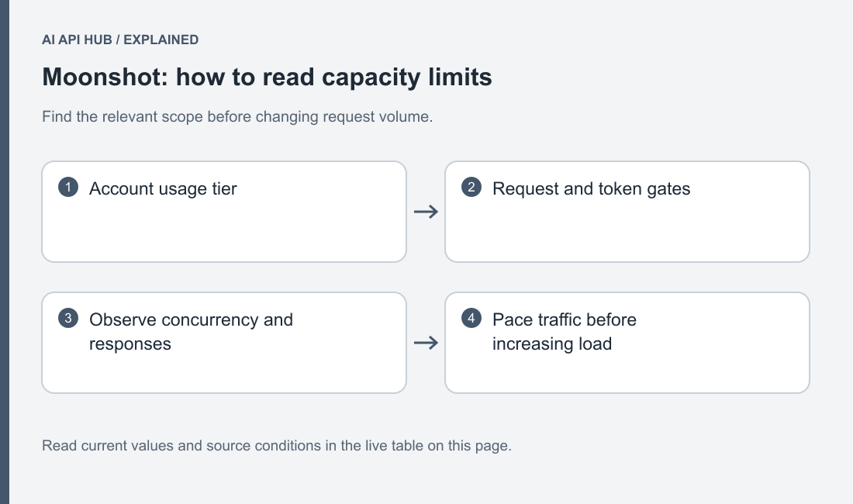The width and height of the screenshot is (853, 504).
Task: Click the "Pace traffic before increasing load" text
Action: pyautogui.click(x=564, y=332)
